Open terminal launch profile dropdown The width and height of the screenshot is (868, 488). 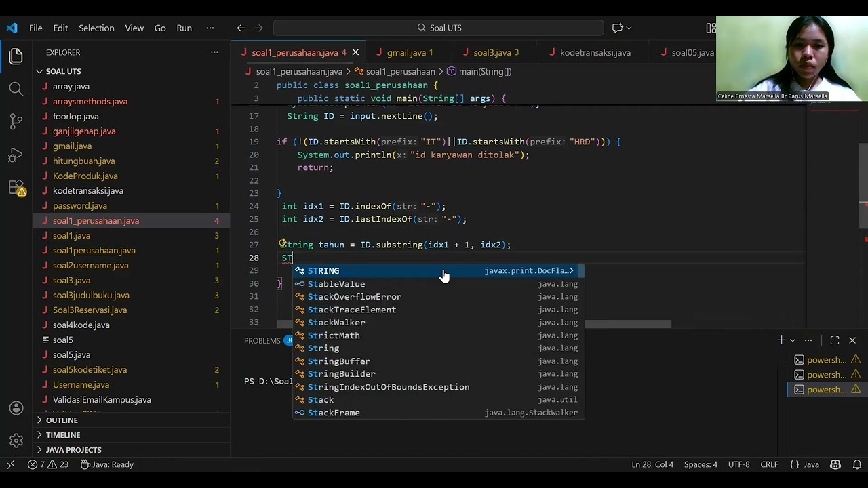coord(792,340)
